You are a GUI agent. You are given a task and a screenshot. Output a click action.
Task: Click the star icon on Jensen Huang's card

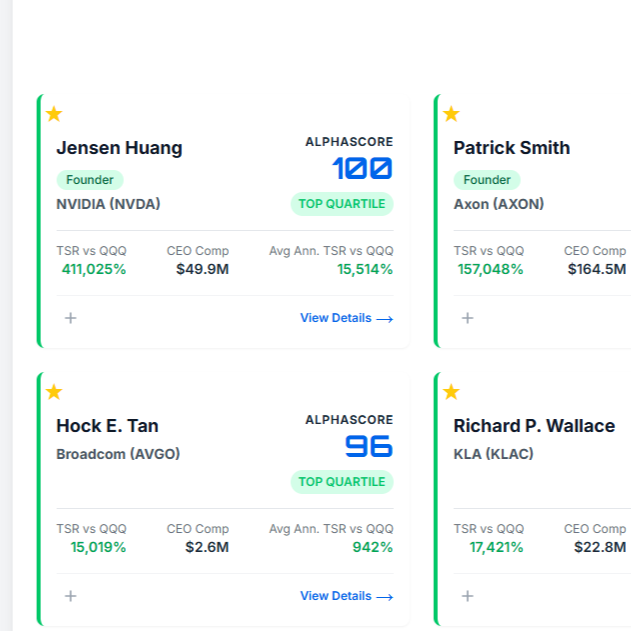(54, 114)
